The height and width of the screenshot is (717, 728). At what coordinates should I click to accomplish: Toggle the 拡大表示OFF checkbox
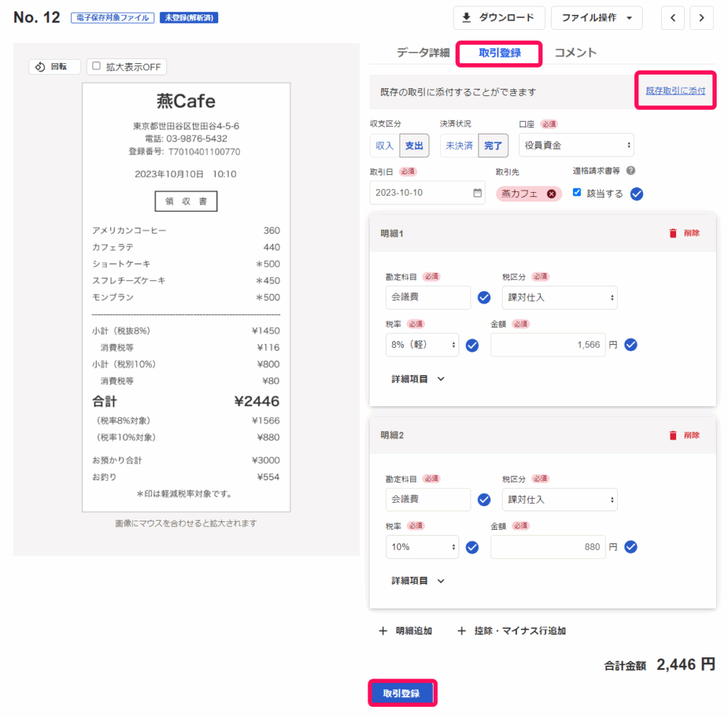(97, 67)
